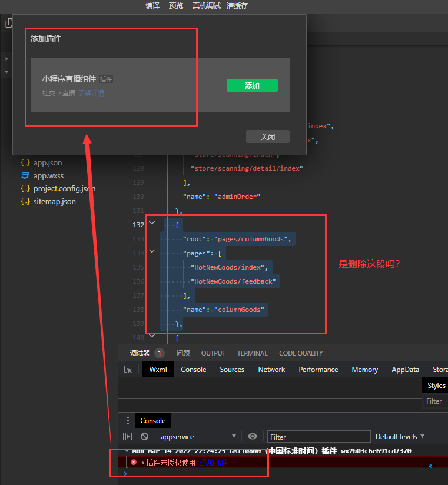The width and height of the screenshot is (448, 485).
Task: Click the 小程序直播组件 plugin title
Action: coord(69,79)
